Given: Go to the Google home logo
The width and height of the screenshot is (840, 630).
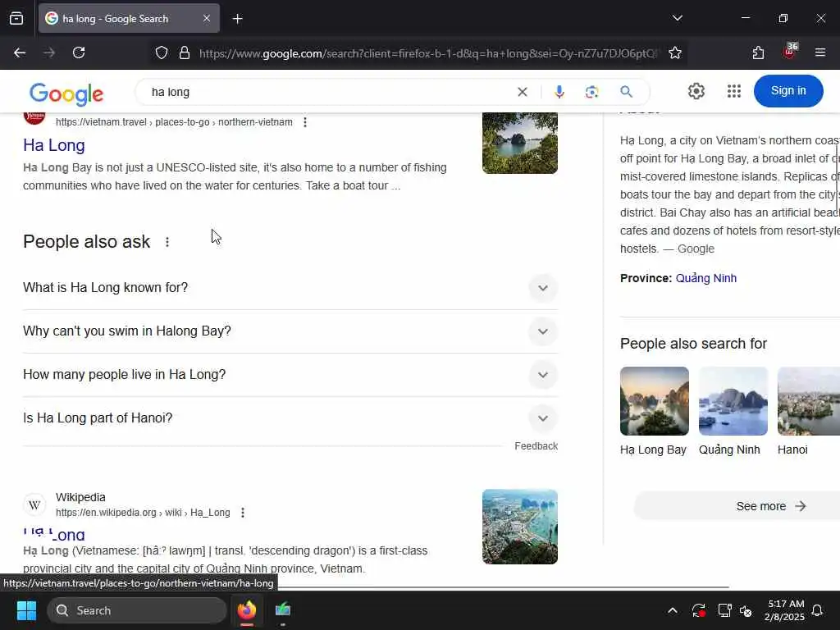Looking at the screenshot, I should pos(66,94).
